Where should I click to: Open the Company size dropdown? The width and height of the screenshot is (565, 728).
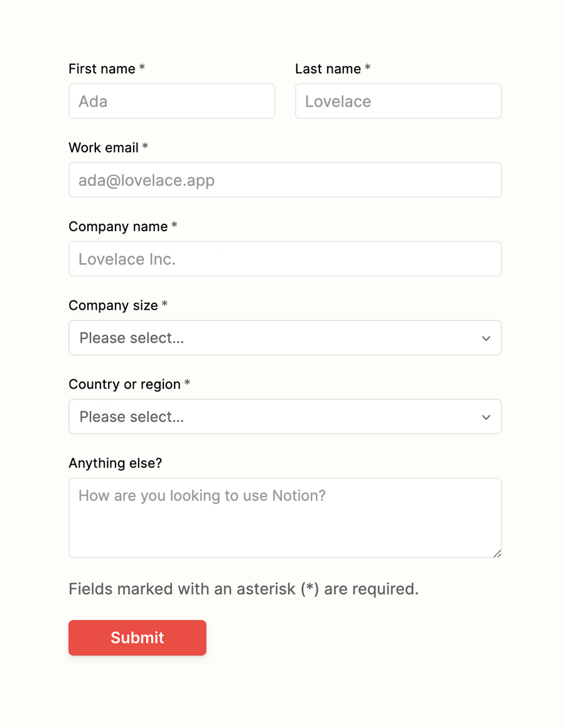(284, 337)
